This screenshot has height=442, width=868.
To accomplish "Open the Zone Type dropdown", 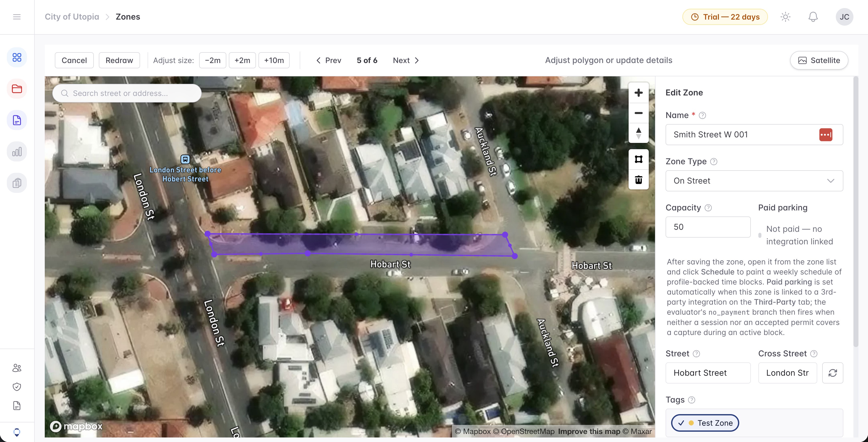I will point(754,181).
